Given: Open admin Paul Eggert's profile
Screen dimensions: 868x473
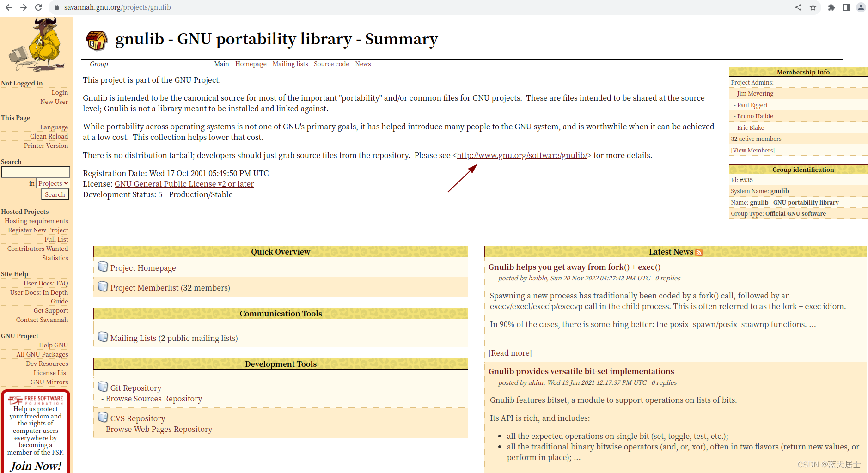Looking at the screenshot, I should pos(752,105).
